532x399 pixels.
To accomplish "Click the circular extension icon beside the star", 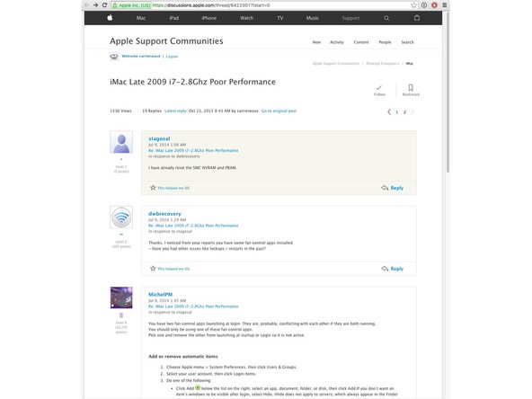I will click(424, 5).
